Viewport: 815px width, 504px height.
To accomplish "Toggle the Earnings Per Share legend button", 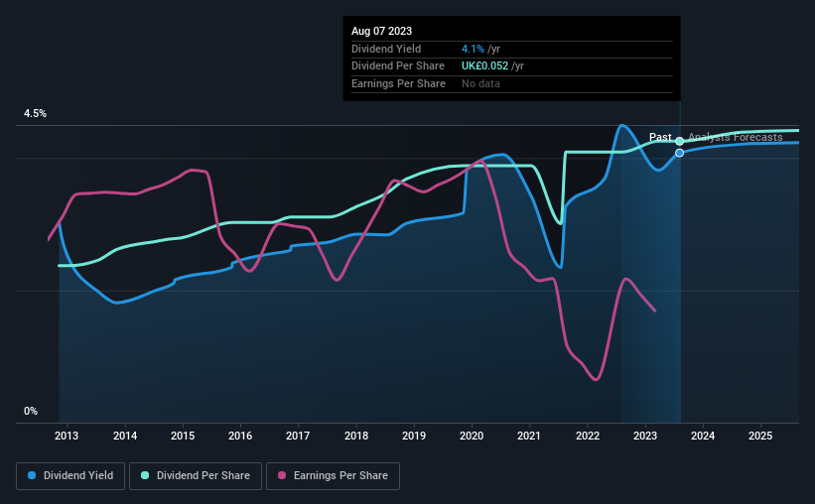I will coord(333,476).
